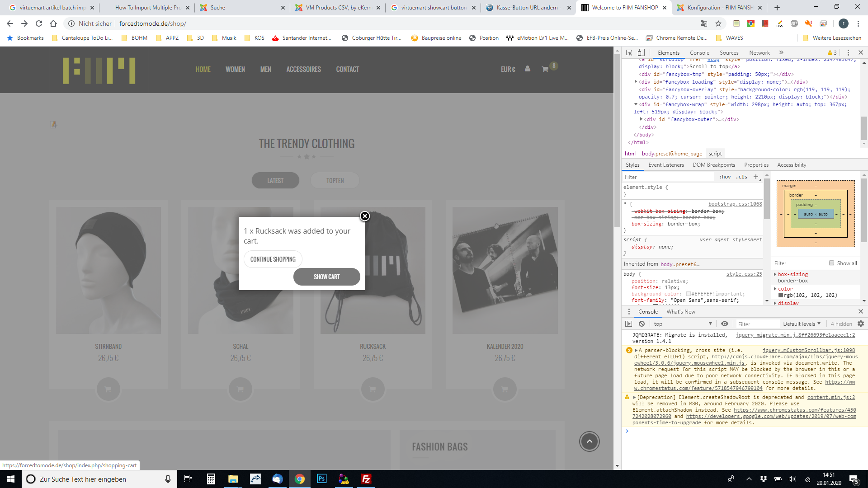This screenshot has width=868, height=488.
Task: Open the Default levels dropdown in the console
Action: click(802, 324)
